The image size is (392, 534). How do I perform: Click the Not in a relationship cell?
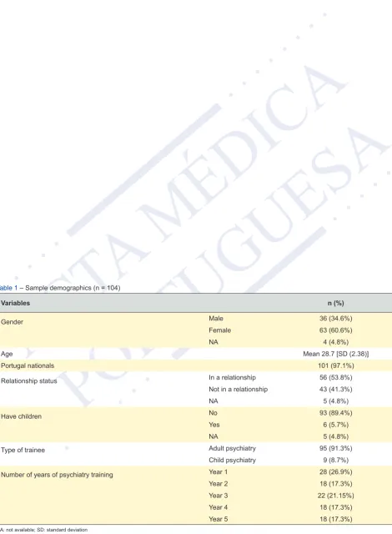239,390
